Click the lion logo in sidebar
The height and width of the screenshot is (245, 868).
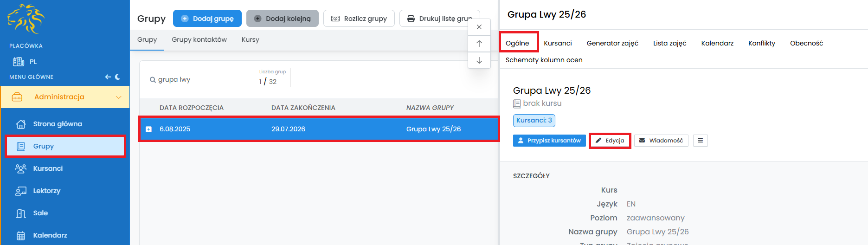point(26,19)
